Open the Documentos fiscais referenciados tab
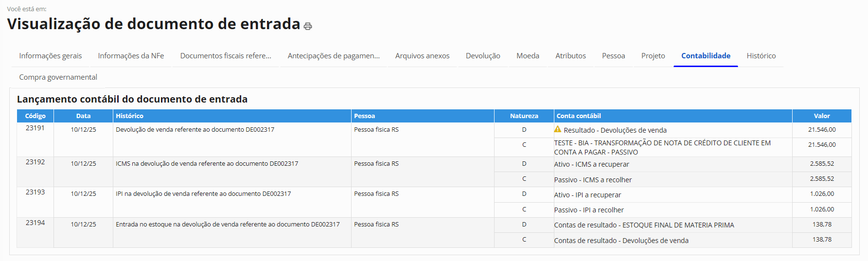Image resolution: width=868 pixels, height=261 pixels. click(226, 56)
